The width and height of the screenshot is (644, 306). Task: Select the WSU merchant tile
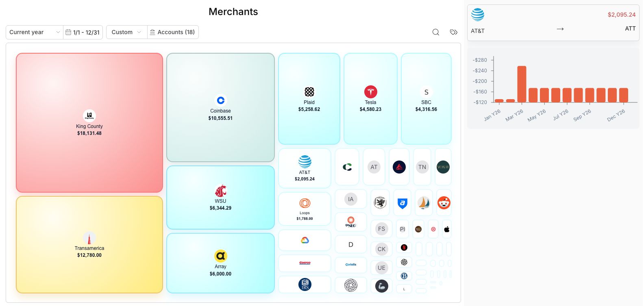220,197
